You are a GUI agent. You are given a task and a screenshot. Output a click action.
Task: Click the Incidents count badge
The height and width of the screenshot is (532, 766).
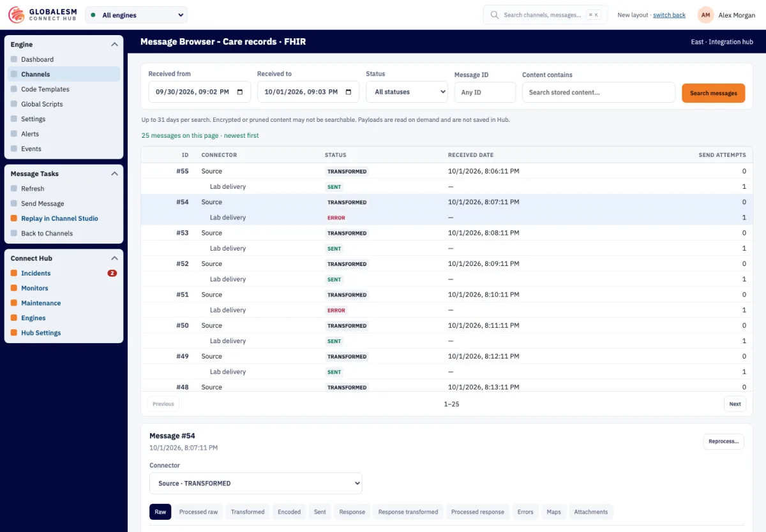[112, 273]
